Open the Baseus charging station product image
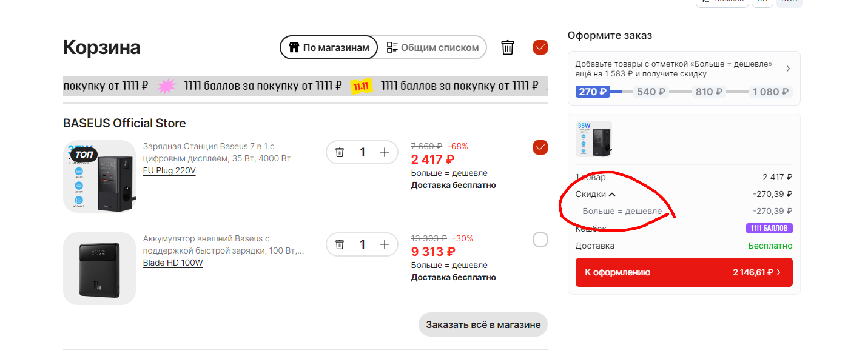The image size is (868, 356). 99,176
